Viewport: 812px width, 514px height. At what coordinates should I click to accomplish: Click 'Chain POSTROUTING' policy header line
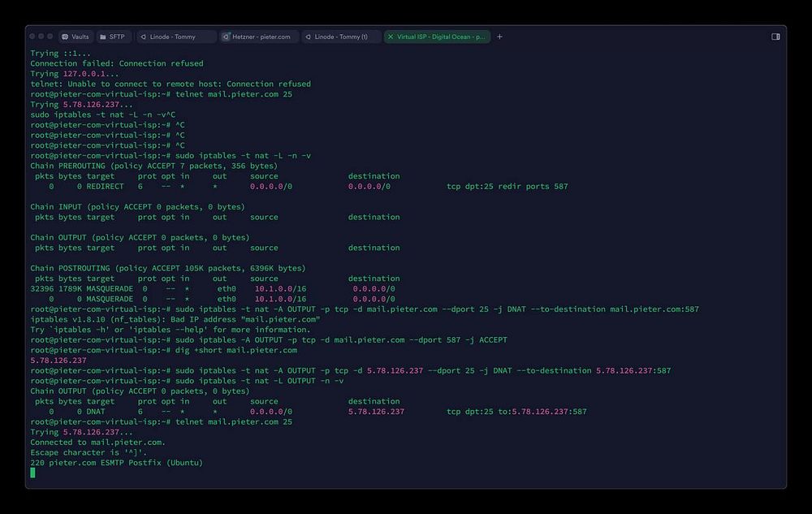(x=168, y=268)
